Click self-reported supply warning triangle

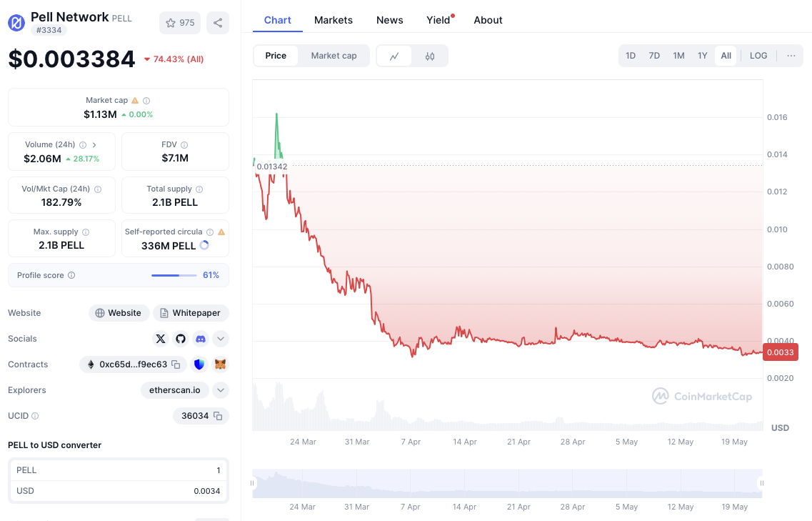pos(221,232)
